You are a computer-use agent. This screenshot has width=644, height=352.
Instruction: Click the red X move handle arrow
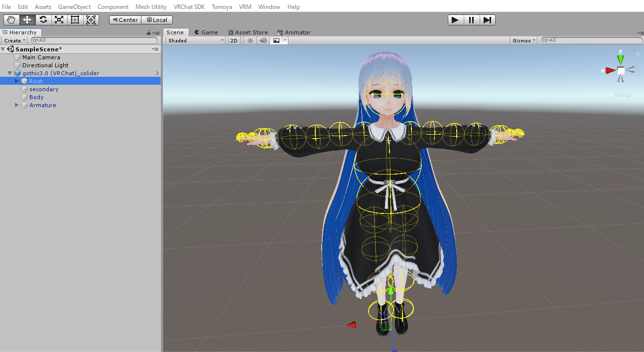click(352, 325)
